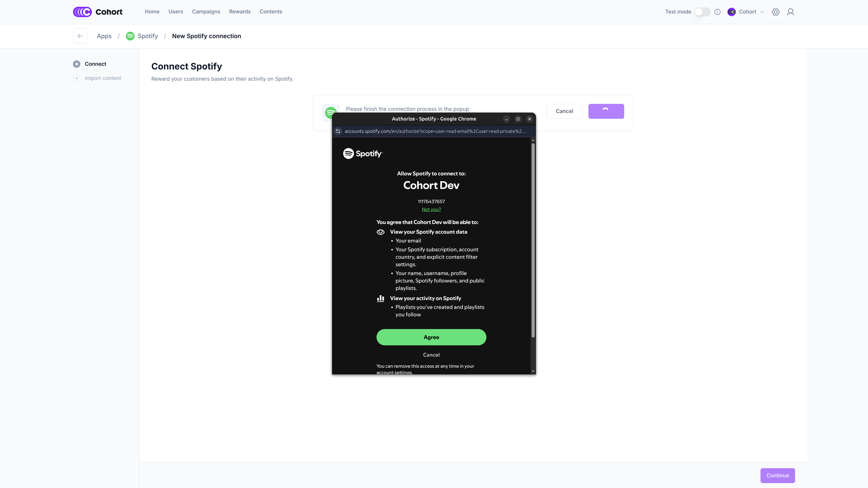Toggle the Test mode switch
This screenshot has width=868, height=488.
point(702,12)
